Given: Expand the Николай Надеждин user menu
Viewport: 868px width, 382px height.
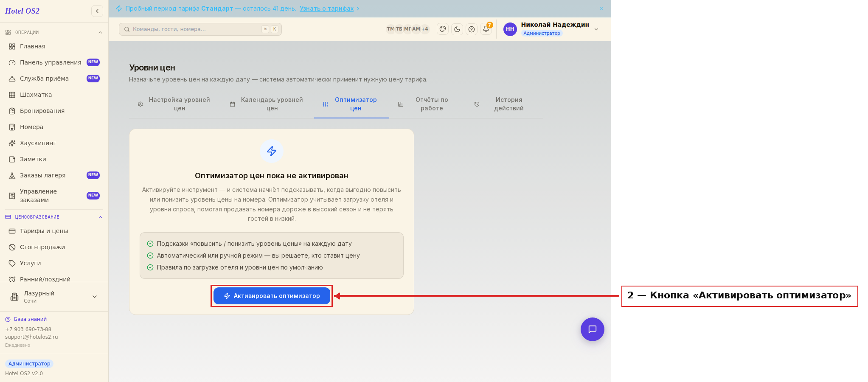Looking at the screenshot, I should pos(551,29).
